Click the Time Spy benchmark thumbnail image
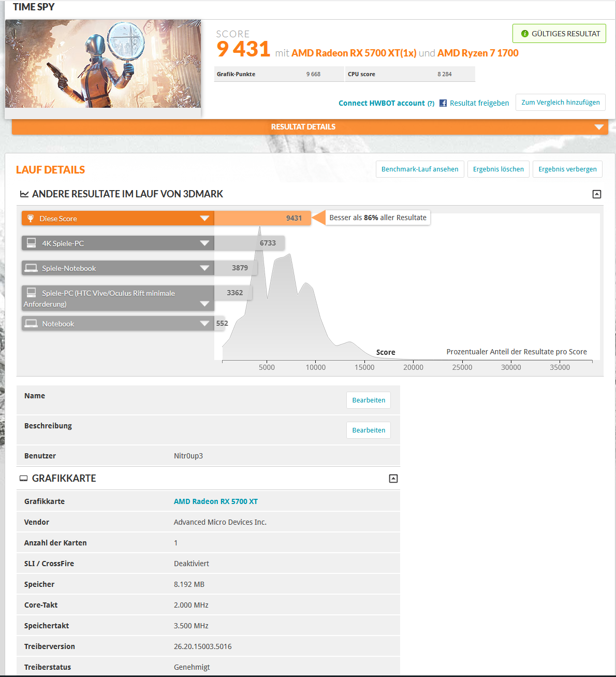This screenshot has height=677, width=616. pyautogui.click(x=103, y=64)
